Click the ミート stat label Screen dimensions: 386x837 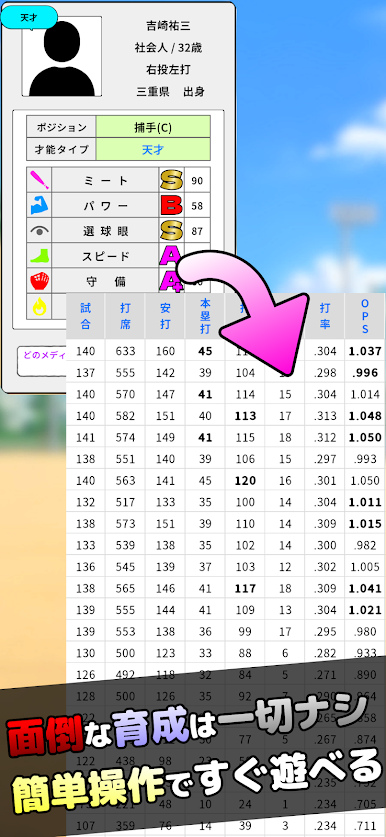tap(105, 181)
